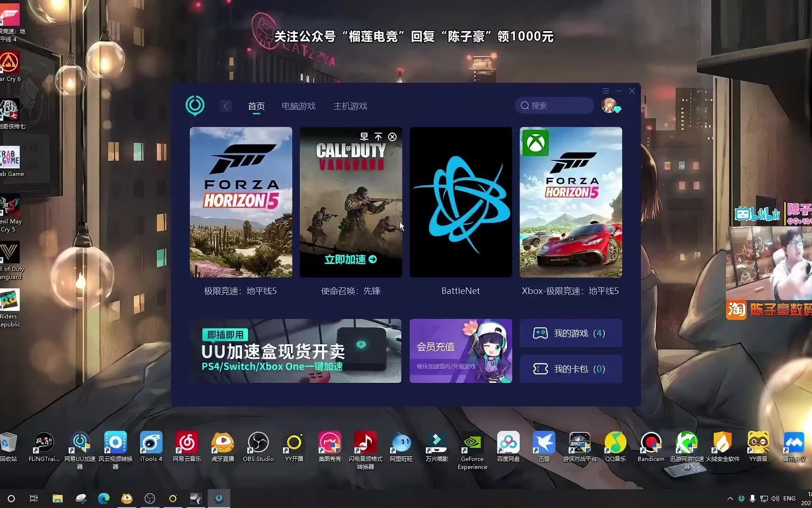This screenshot has width=812, height=508.
Task: Focus the 搜索 search field
Action: click(554, 105)
